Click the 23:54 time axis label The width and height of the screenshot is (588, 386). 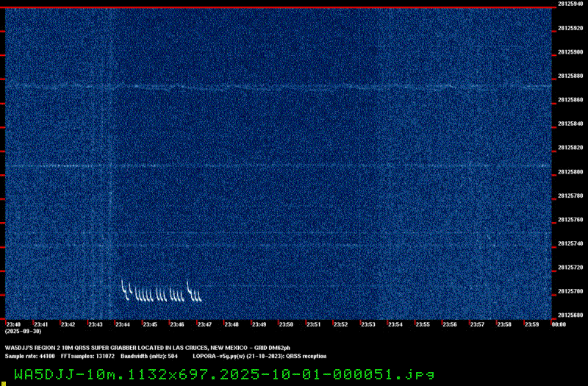(395, 324)
